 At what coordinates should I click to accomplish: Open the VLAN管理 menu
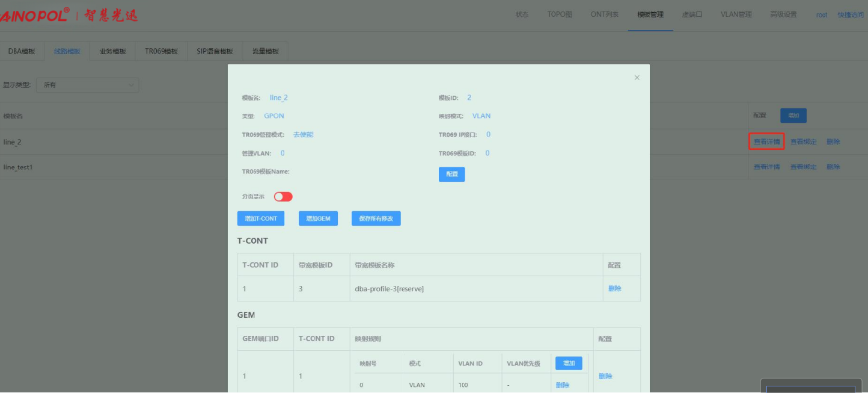[x=736, y=15]
